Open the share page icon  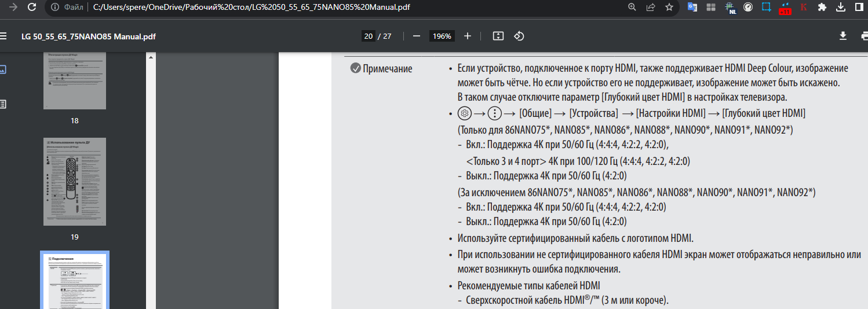(651, 8)
